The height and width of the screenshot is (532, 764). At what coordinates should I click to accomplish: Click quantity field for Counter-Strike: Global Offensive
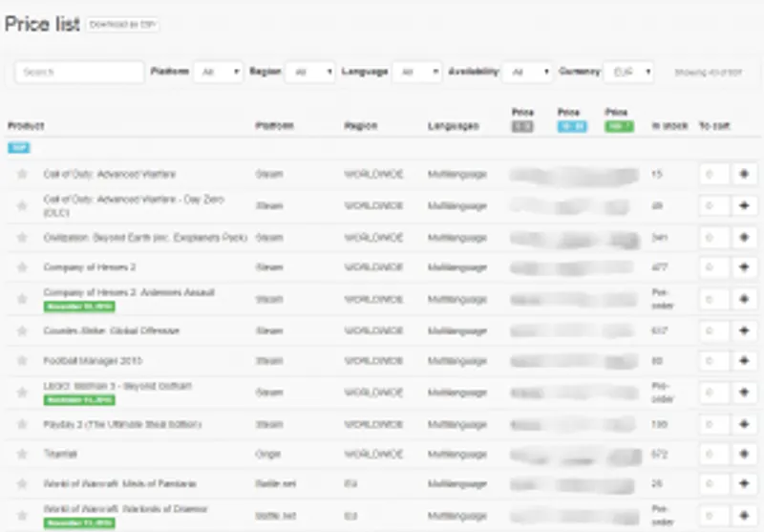tap(714, 330)
